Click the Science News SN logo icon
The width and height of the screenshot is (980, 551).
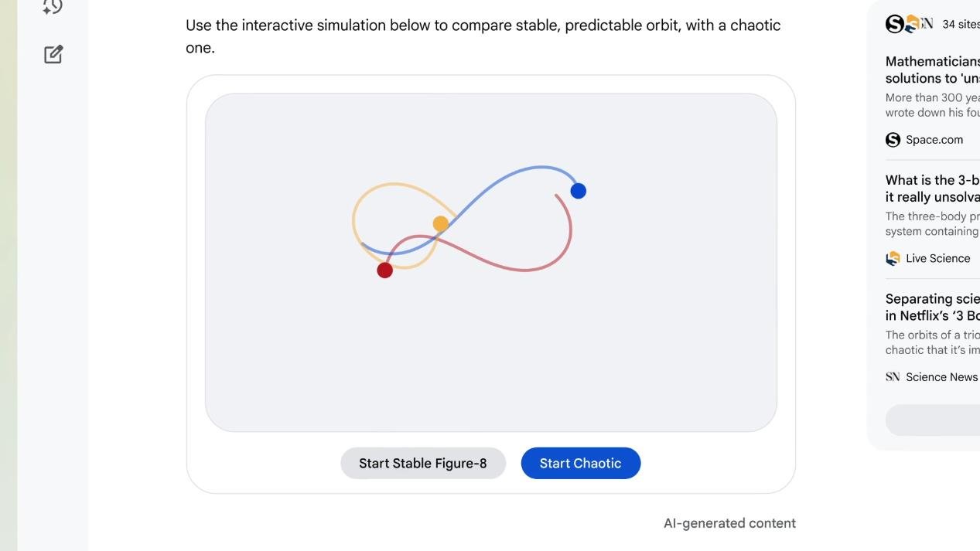coord(893,377)
